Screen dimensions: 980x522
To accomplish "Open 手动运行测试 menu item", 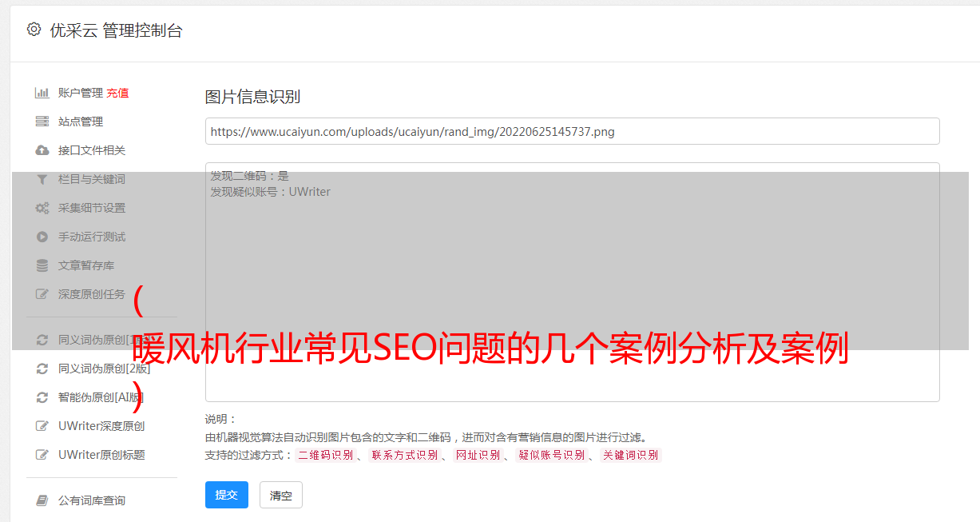I will [92, 237].
